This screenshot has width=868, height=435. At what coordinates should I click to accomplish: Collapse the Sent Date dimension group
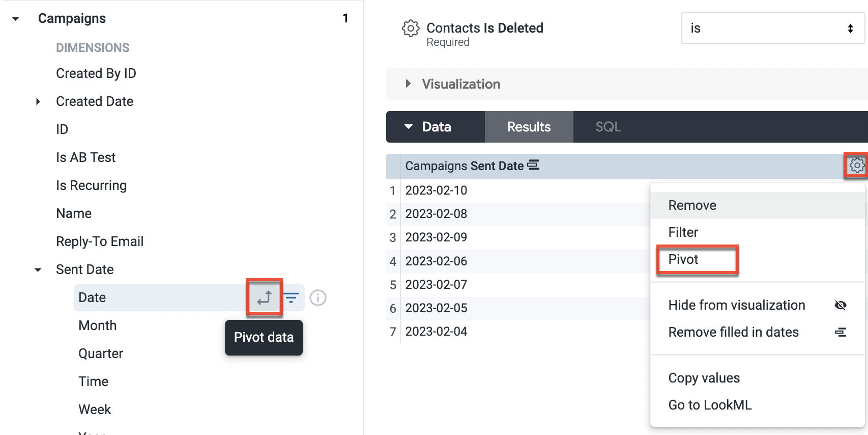tap(38, 270)
